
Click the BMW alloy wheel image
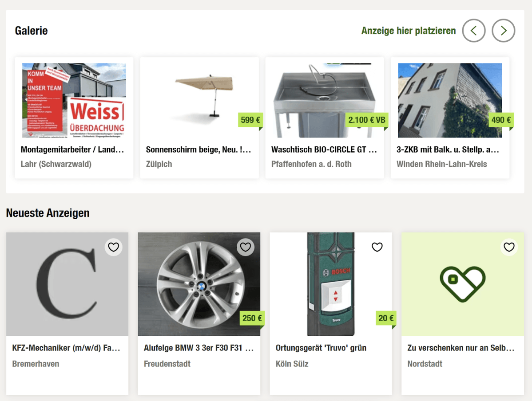(199, 284)
